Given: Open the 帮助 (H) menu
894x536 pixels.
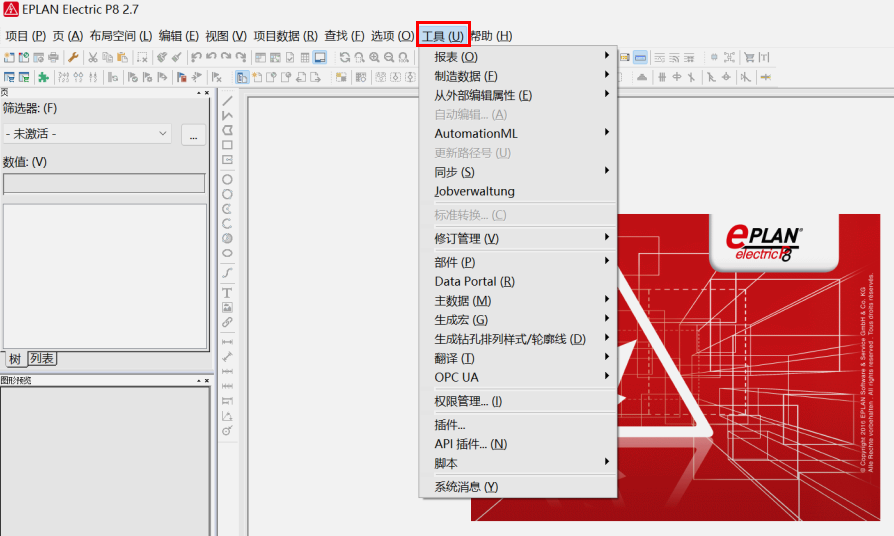Looking at the screenshot, I should click(491, 36).
